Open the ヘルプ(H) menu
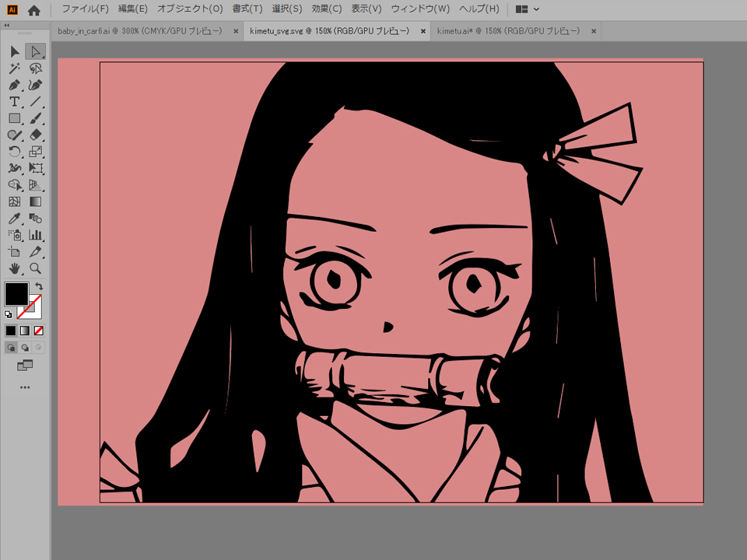This screenshot has height=560, width=747. 479,9
